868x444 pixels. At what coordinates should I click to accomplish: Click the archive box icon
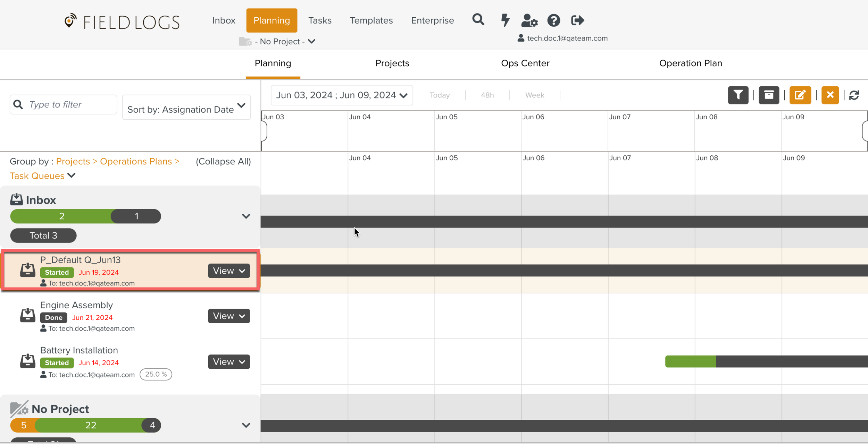pyautogui.click(x=769, y=95)
